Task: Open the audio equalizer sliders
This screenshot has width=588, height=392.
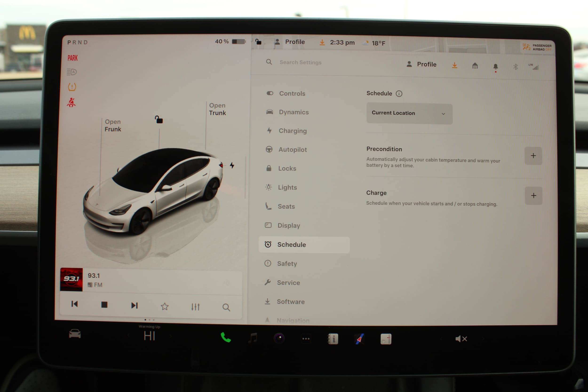Action: [x=195, y=307]
